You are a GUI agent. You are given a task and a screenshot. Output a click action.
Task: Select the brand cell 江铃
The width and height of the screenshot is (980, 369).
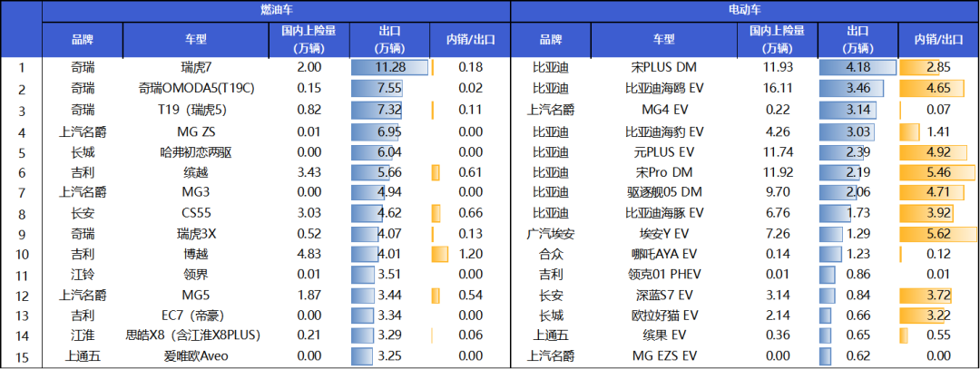[x=83, y=275]
